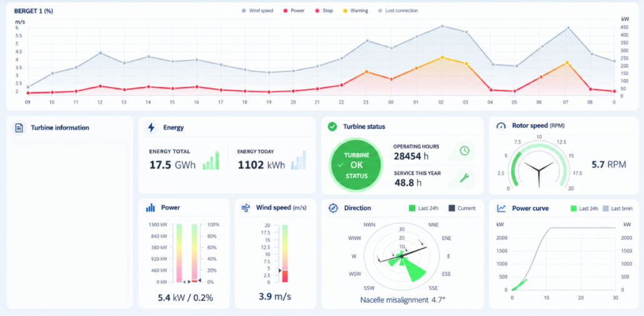
Task: Click the wind speed peak point at 02
Action: tap(442, 26)
